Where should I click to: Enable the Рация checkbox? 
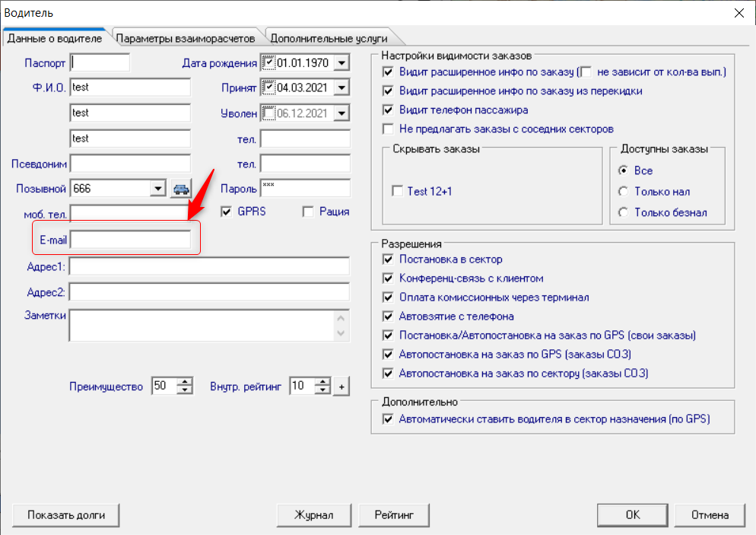point(307,212)
